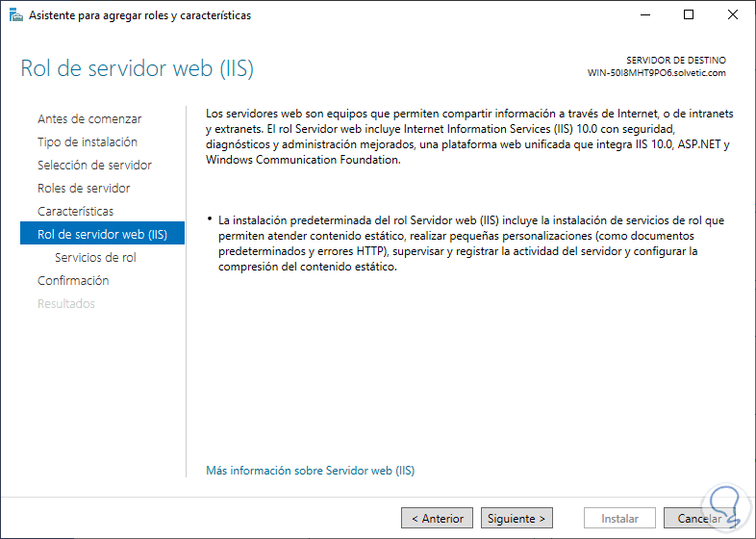
Task: Click the Instalar button
Action: [620, 518]
